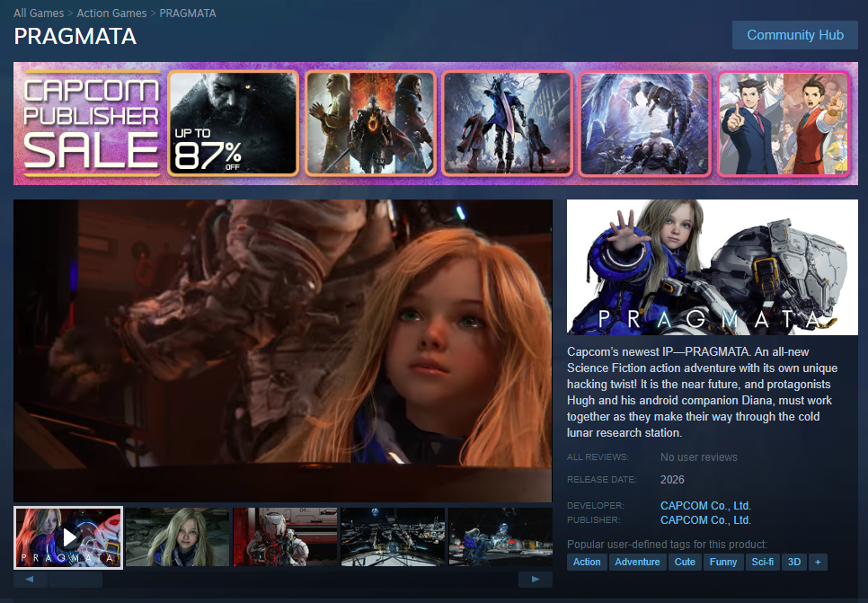This screenshot has height=603, width=868.
Task: Open CAPCOM Co., Ltd. developer link
Action: pos(705,506)
